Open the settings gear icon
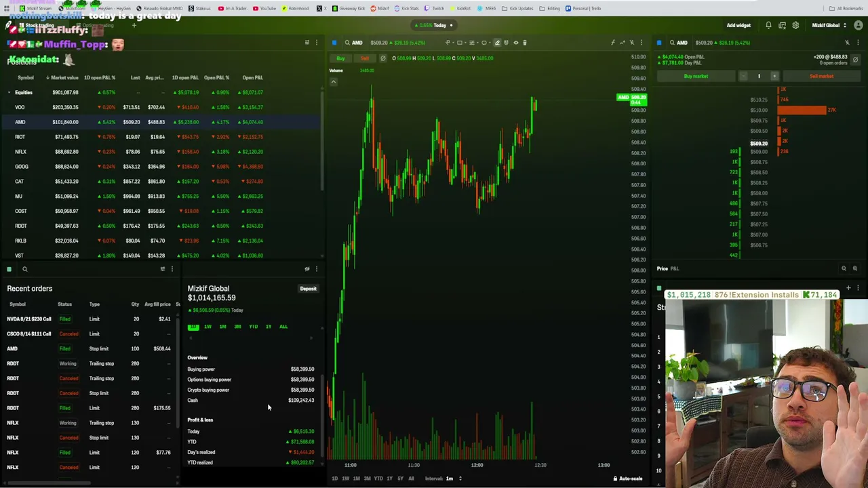This screenshot has height=488, width=868. click(795, 25)
